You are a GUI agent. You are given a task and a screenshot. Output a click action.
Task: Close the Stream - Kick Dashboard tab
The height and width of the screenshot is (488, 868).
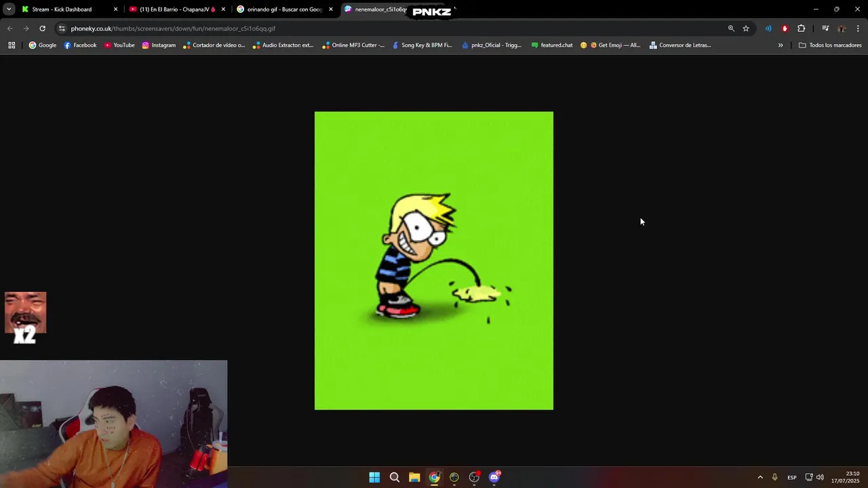pos(115,9)
